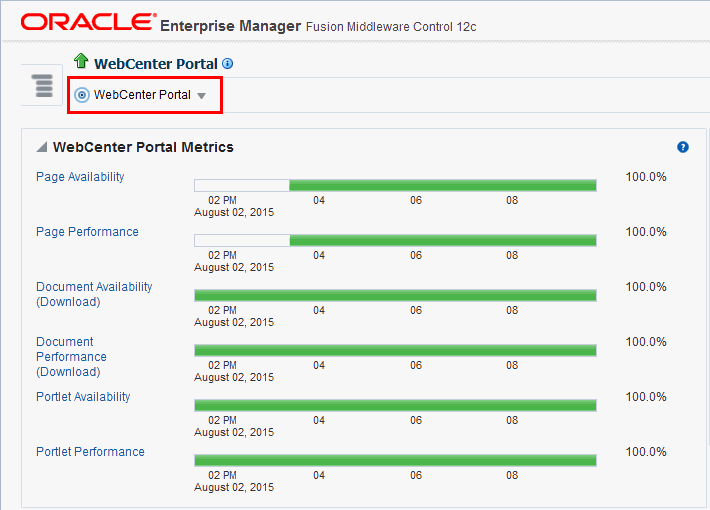Click the Page Performance green status bar

click(x=442, y=240)
